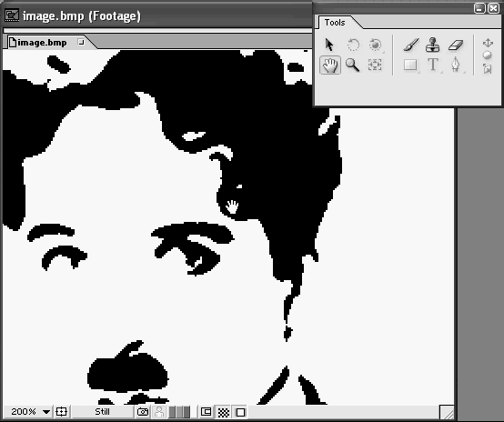Choose the Type text tool

pyautogui.click(x=433, y=65)
